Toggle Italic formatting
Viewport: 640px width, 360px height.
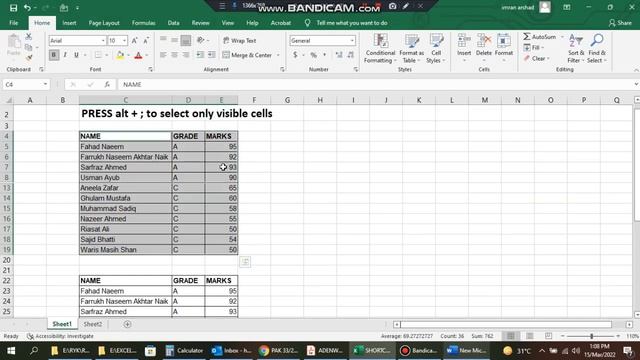tap(65, 55)
